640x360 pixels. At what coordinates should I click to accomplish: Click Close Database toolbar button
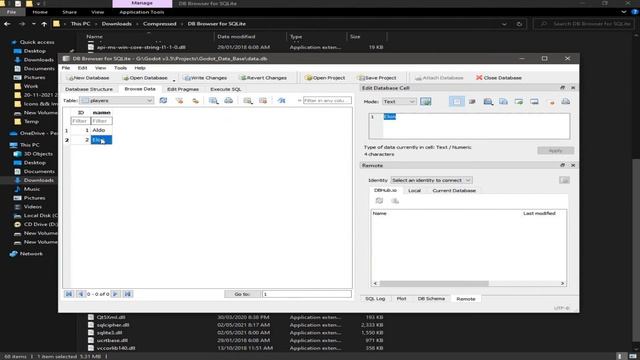coord(499,78)
